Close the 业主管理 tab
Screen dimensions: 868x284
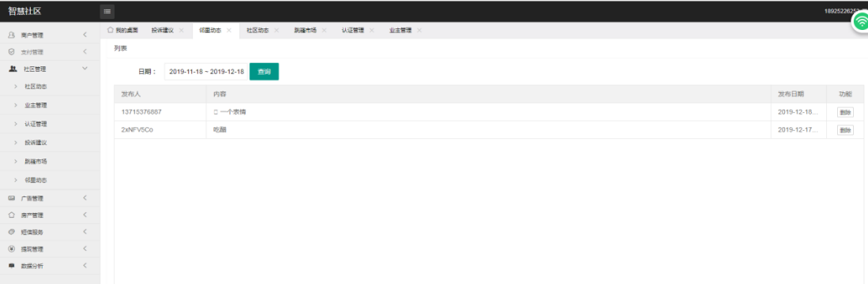[419, 31]
